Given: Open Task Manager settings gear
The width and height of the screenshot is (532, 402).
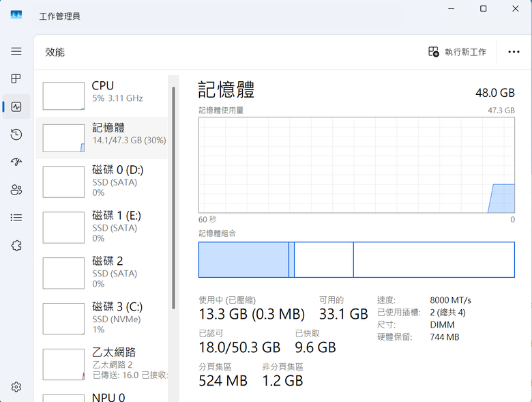Looking at the screenshot, I should pyautogui.click(x=16, y=387).
